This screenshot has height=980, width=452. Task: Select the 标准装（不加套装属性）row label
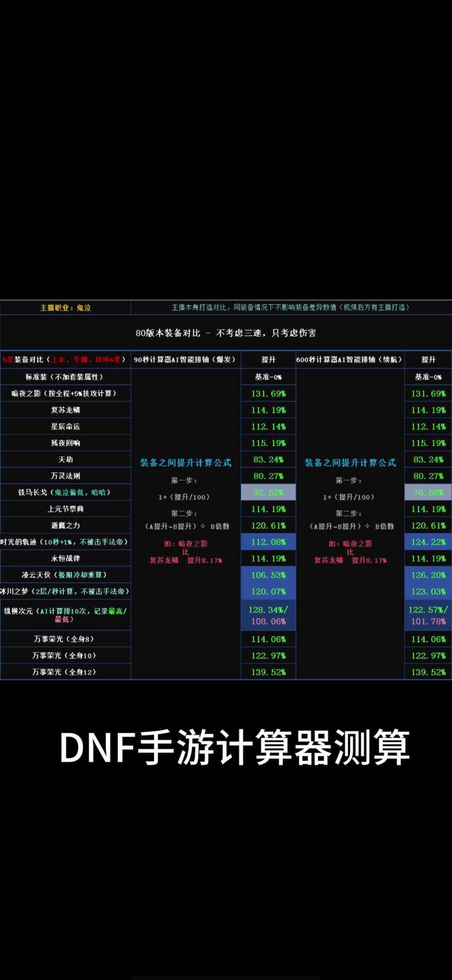pyautogui.click(x=65, y=377)
